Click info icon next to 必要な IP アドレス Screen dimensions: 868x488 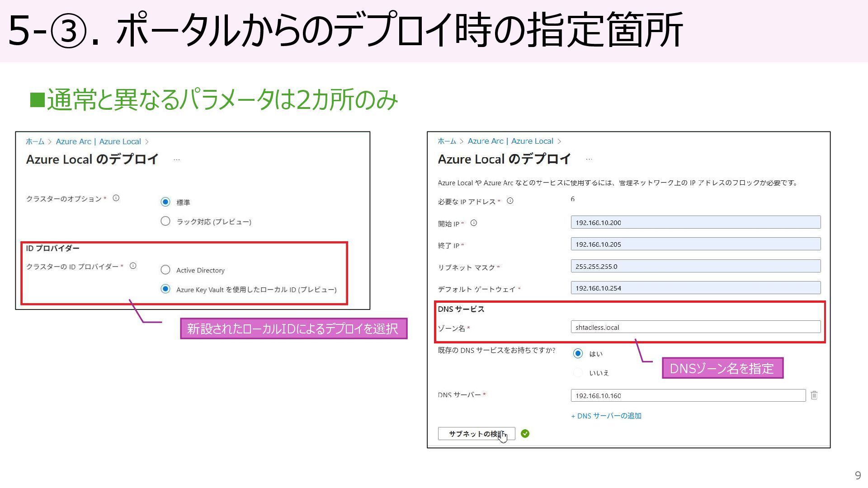[x=510, y=201]
